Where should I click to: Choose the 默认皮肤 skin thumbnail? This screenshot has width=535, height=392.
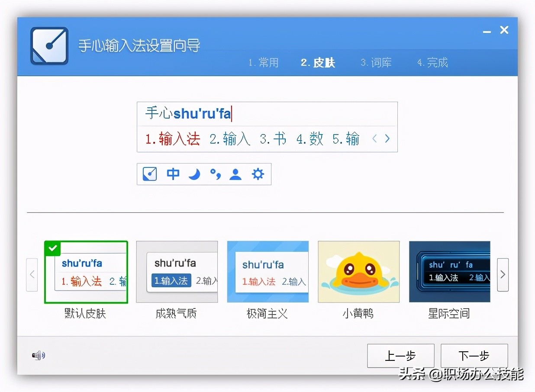click(86, 272)
